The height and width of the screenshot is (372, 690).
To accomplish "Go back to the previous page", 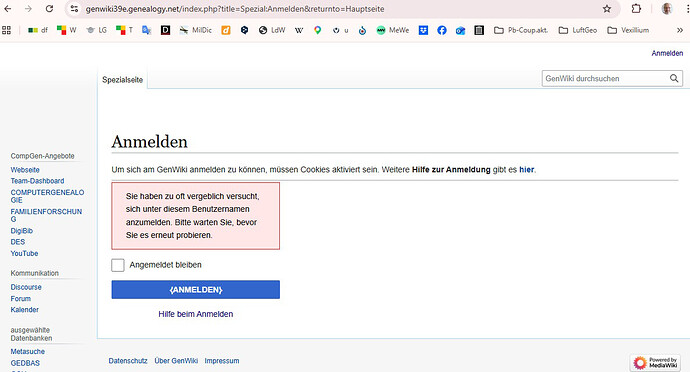I will coord(8,9).
